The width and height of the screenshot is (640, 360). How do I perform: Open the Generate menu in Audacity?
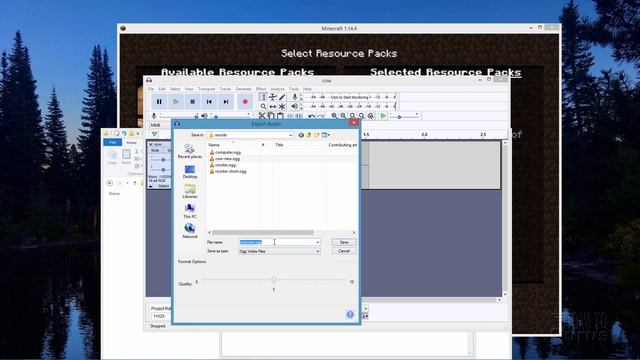click(x=243, y=89)
